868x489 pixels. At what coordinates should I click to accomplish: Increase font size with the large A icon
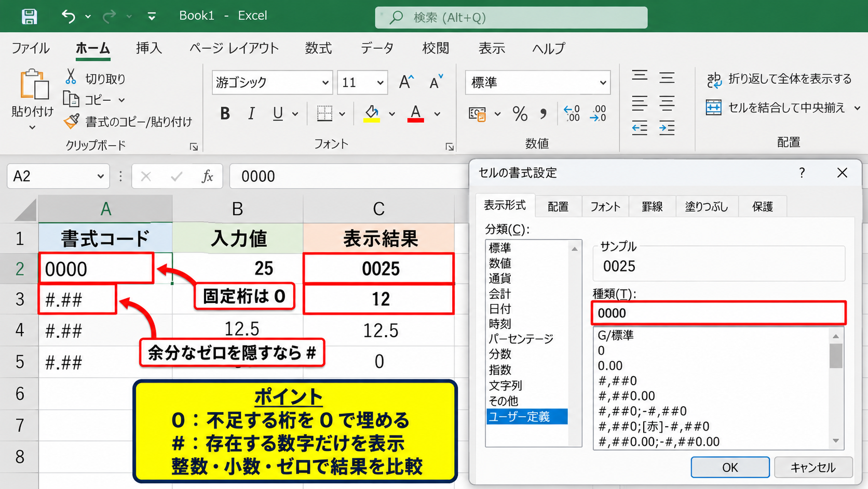(x=406, y=82)
